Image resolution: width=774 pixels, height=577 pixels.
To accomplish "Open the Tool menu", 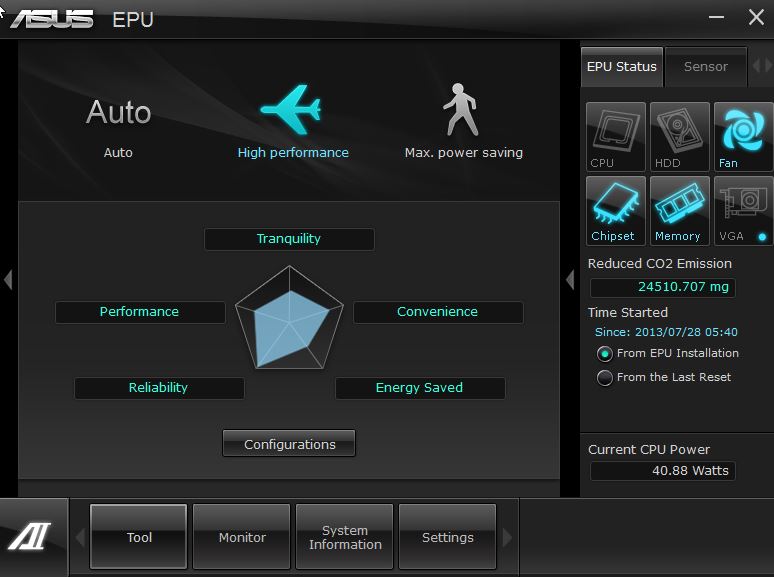I will pos(139,537).
